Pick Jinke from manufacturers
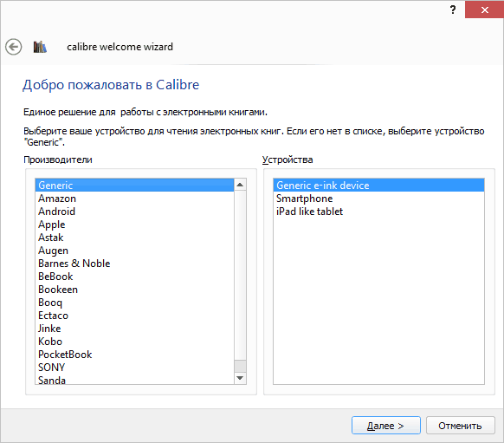The image size is (504, 443). (x=134, y=329)
